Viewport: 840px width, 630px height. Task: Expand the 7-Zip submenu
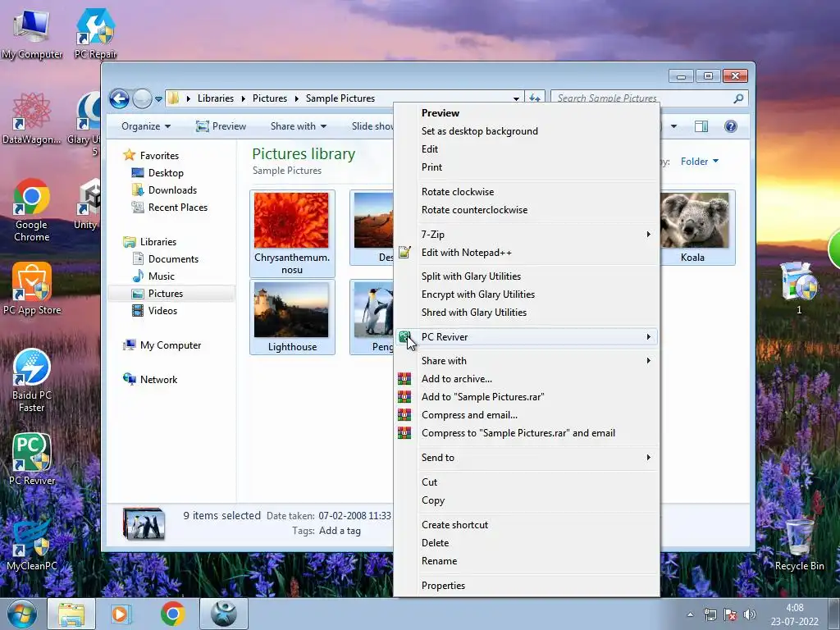[527, 235]
